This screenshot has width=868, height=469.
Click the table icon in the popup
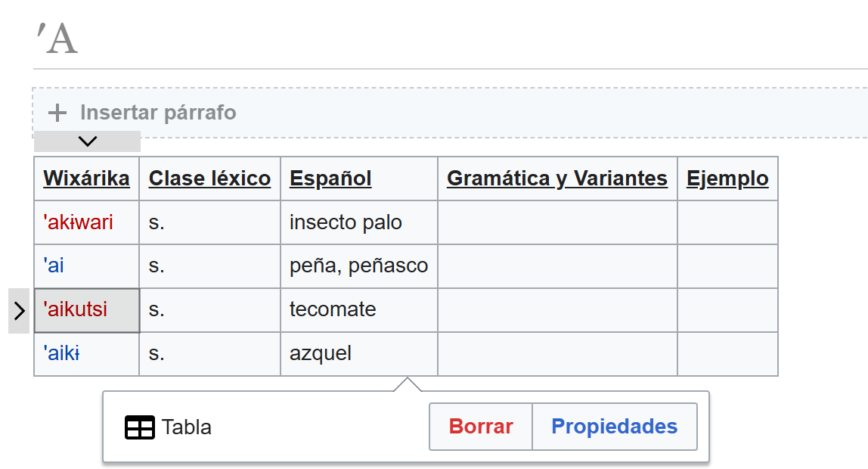pyautogui.click(x=139, y=427)
